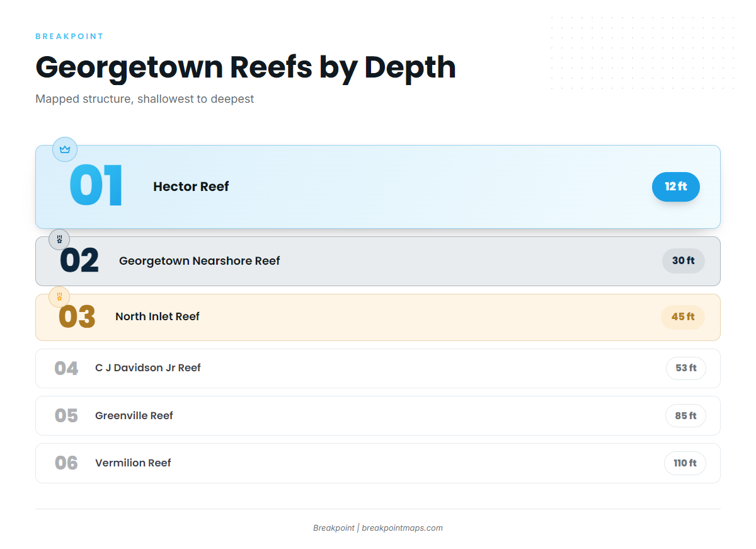
Task: Select the C J Davidson Jr Reef name
Action: (x=148, y=368)
